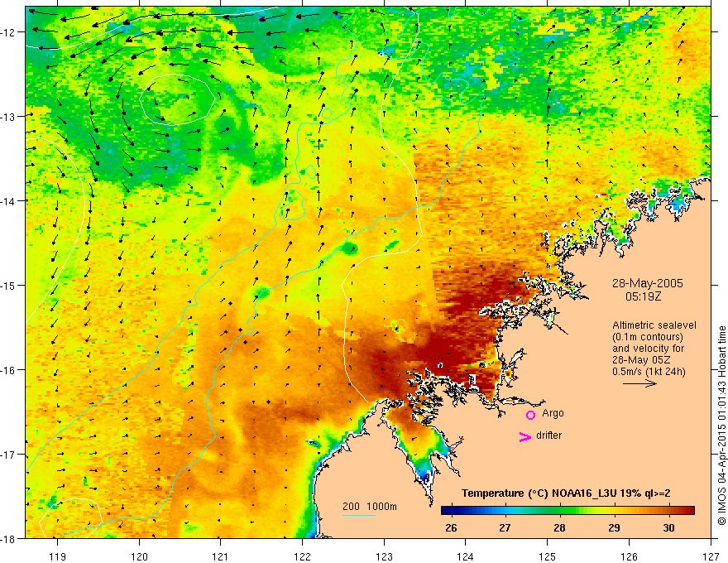
Task: Click longitude axis label 125
Action: click(x=548, y=556)
